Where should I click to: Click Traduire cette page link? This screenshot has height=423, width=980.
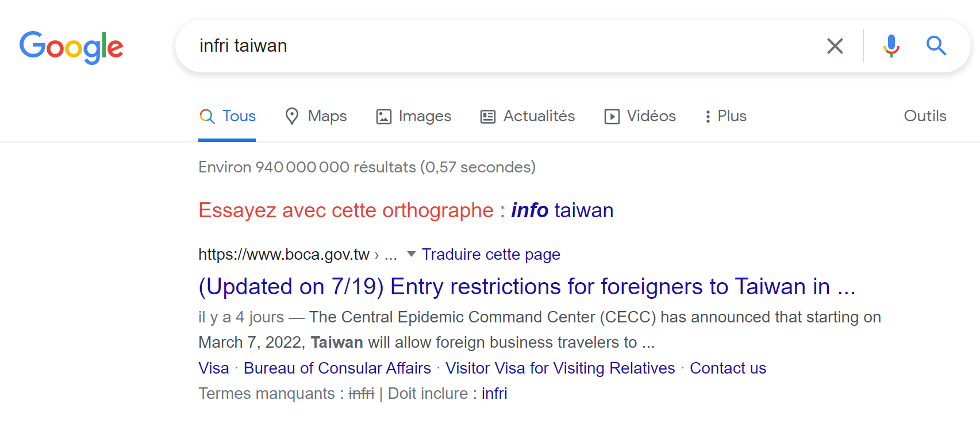click(x=491, y=254)
